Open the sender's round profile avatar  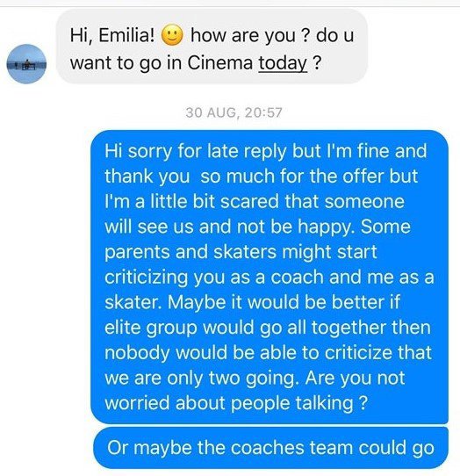tap(26, 64)
